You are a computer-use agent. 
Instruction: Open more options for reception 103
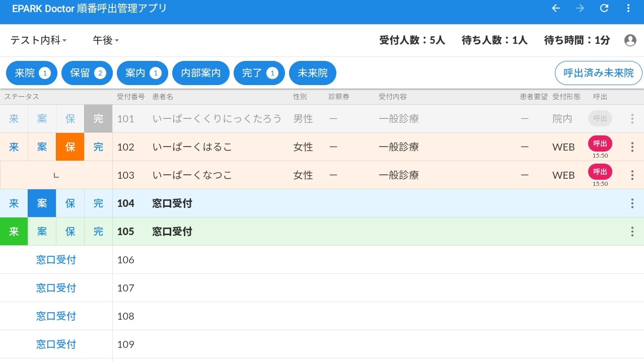coord(632,175)
